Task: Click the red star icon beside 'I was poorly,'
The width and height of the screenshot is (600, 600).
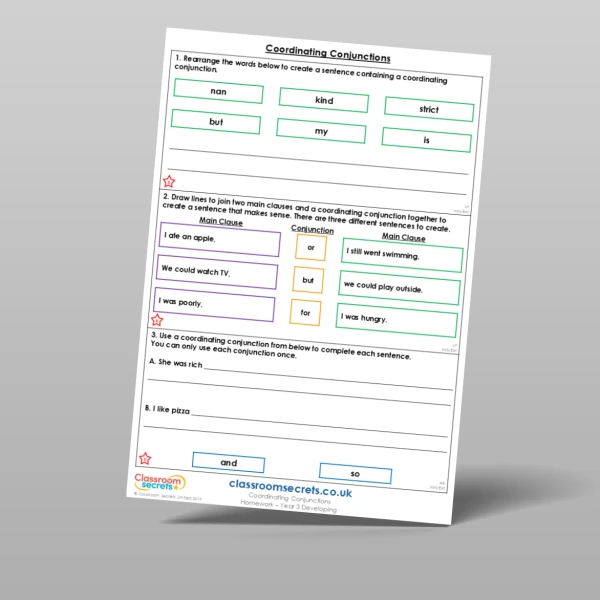Action: point(157,320)
